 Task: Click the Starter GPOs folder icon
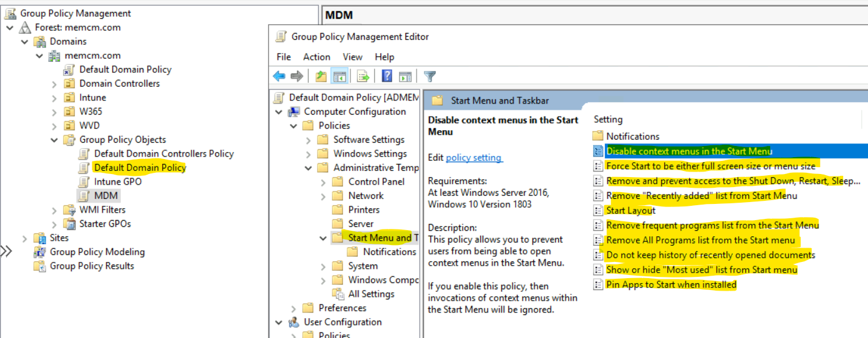(70, 224)
